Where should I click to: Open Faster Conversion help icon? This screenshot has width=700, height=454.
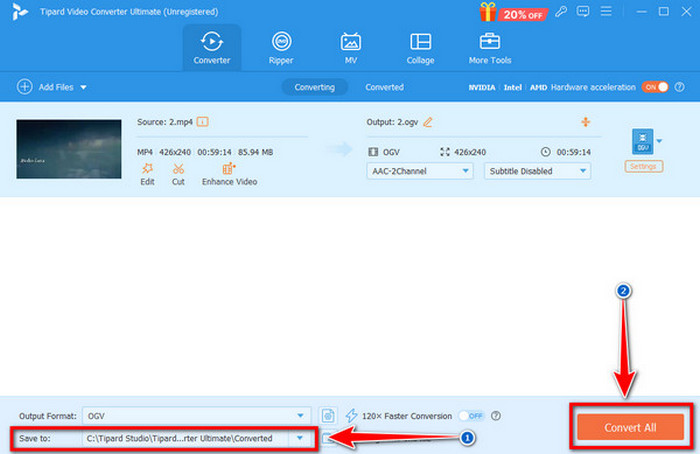coord(496,416)
